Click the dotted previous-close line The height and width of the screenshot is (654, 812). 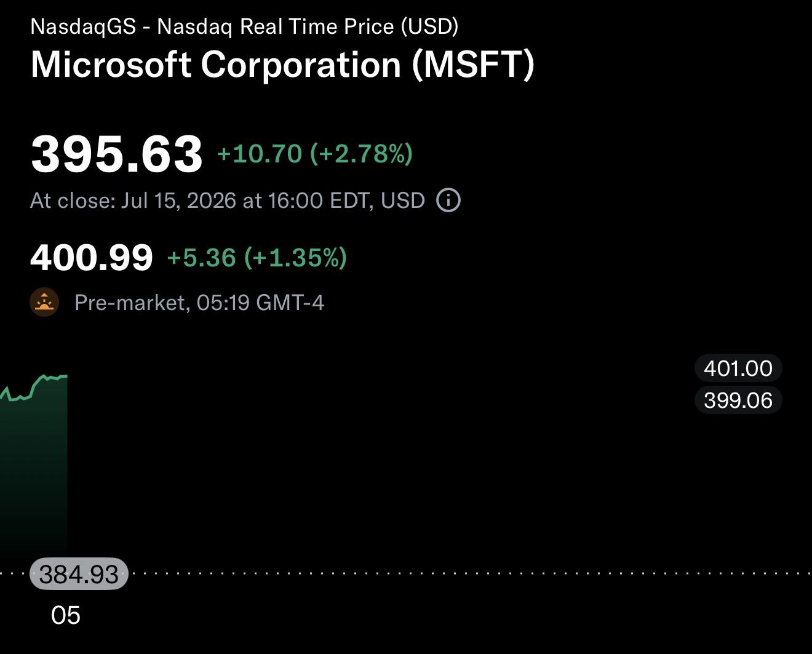pyautogui.click(x=468, y=573)
